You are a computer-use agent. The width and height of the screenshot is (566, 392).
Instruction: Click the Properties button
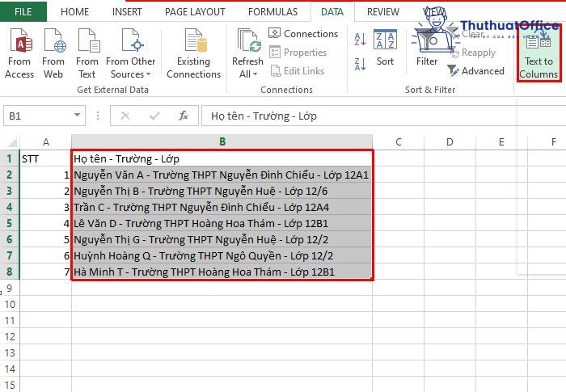(298, 53)
